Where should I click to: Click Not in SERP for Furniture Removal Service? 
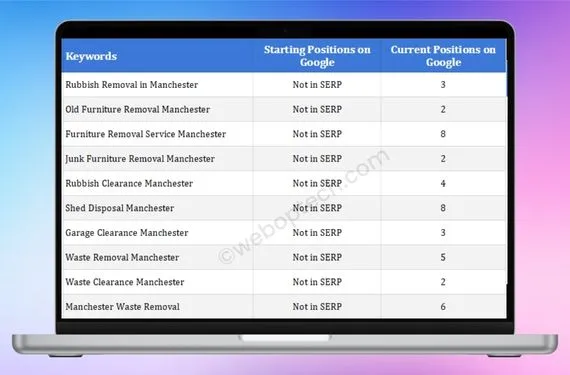coord(317,134)
